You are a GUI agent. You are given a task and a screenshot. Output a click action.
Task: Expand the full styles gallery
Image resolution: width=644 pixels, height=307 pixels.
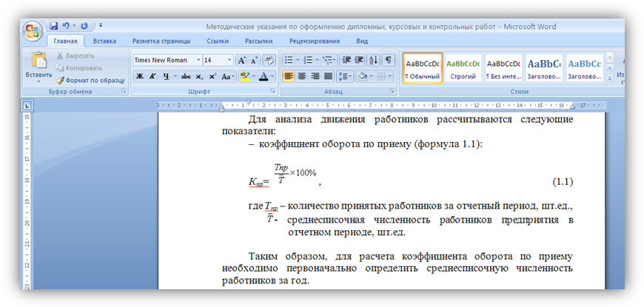pos(610,78)
